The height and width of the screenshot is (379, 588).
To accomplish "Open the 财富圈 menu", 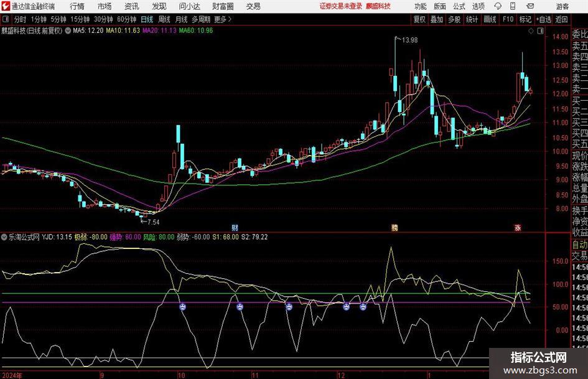I will (223, 6).
